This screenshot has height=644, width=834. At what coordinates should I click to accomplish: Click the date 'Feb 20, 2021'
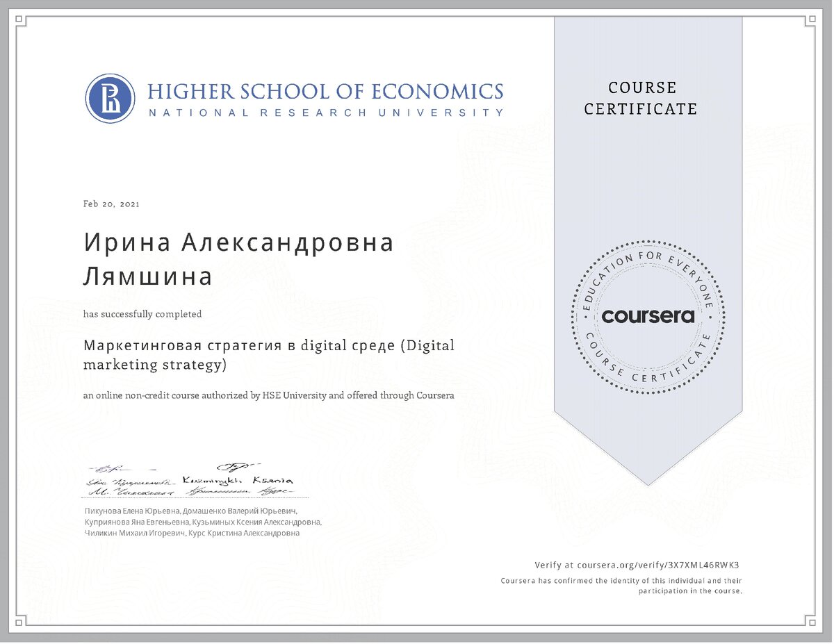coord(111,204)
